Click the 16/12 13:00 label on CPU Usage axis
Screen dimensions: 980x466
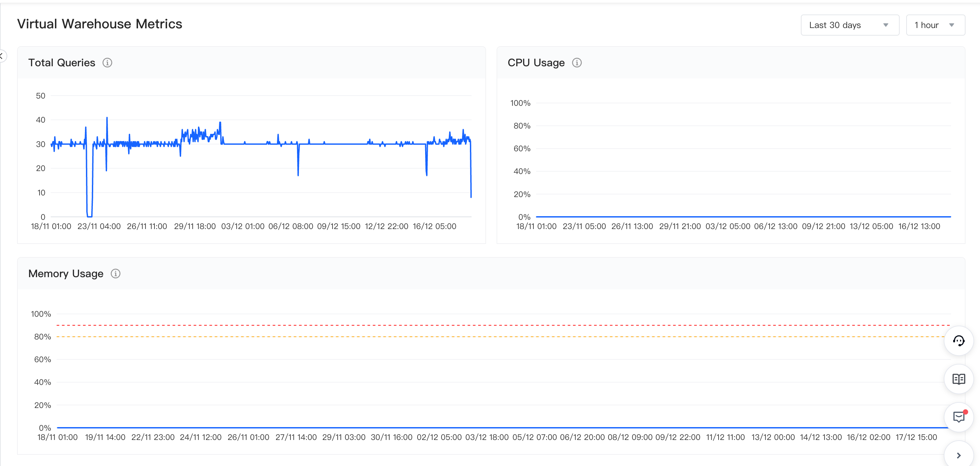tap(919, 226)
